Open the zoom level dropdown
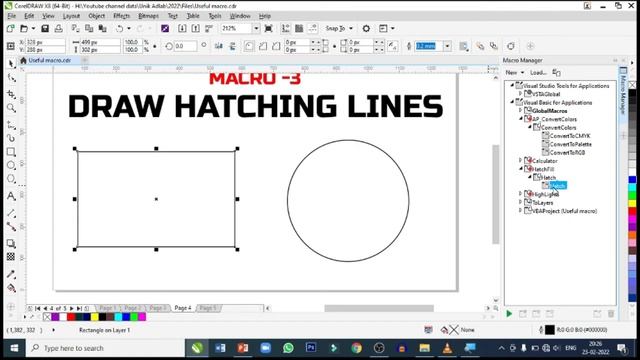Screen dimensions: 640x360 coord(256,28)
